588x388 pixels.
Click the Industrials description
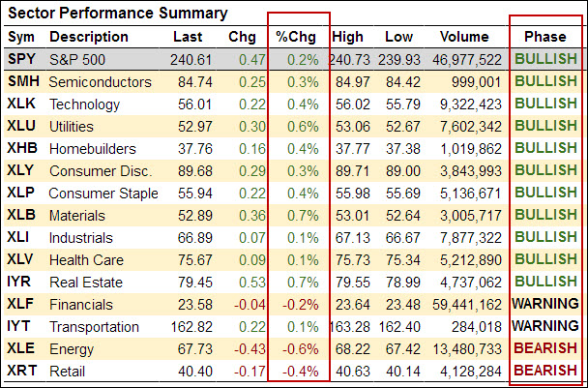point(81,238)
